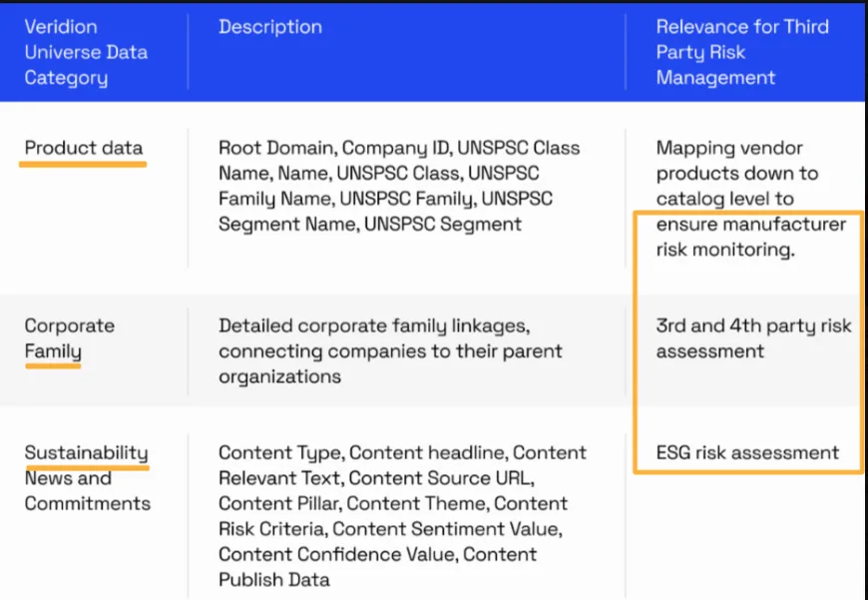The height and width of the screenshot is (600, 868).
Task: Select the 'Corporate Family' category cell
Action: 69,338
